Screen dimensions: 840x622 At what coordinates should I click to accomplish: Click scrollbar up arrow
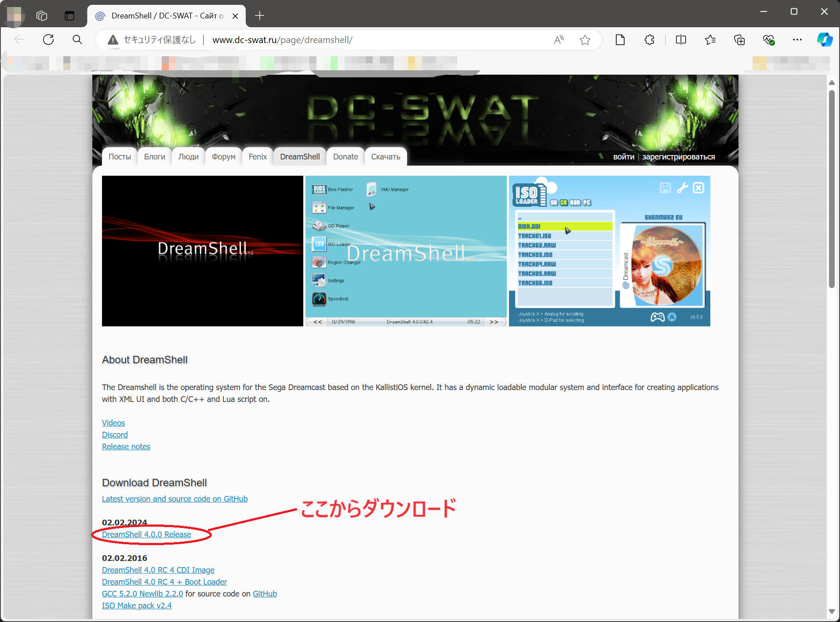831,83
